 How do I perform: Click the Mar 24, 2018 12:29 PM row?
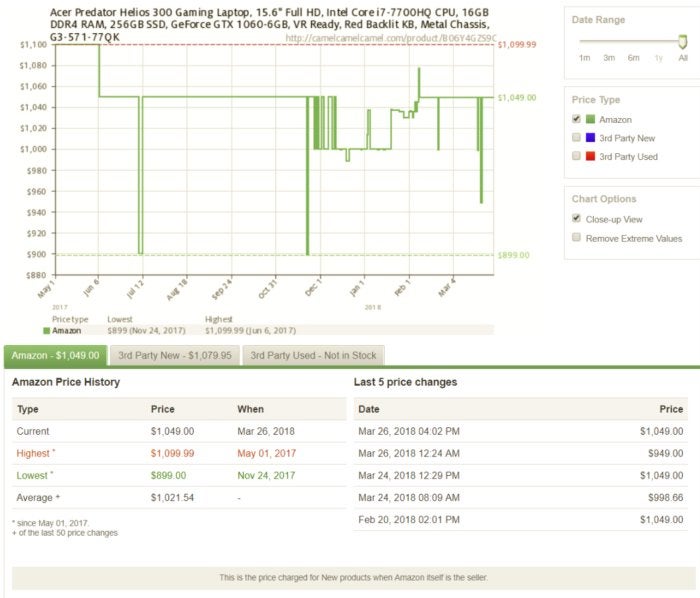point(521,476)
